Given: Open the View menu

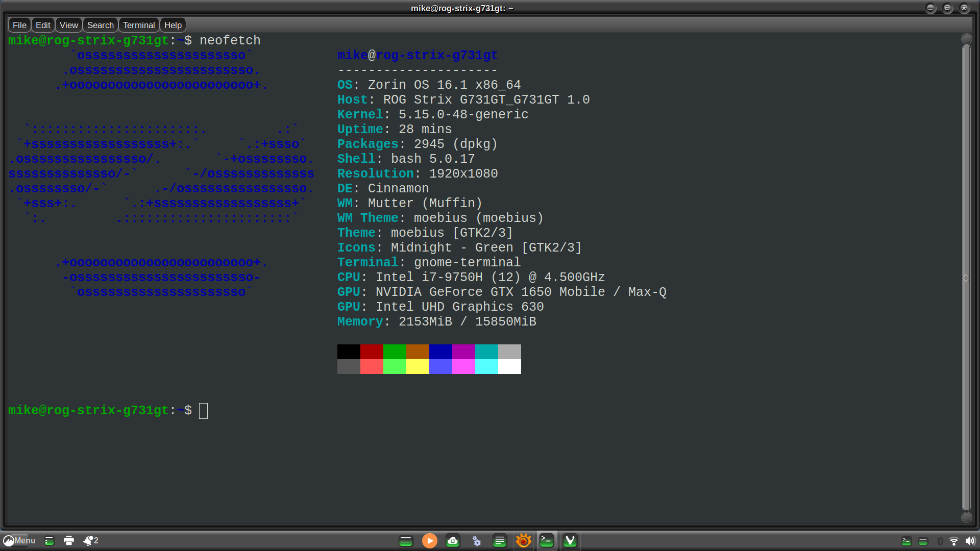Looking at the screenshot, I should [x=69, y=25].
